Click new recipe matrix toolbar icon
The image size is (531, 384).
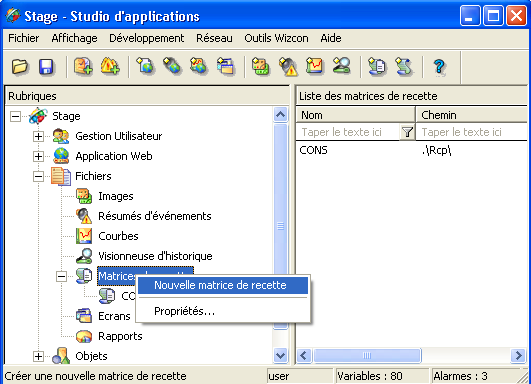(377, 66)
